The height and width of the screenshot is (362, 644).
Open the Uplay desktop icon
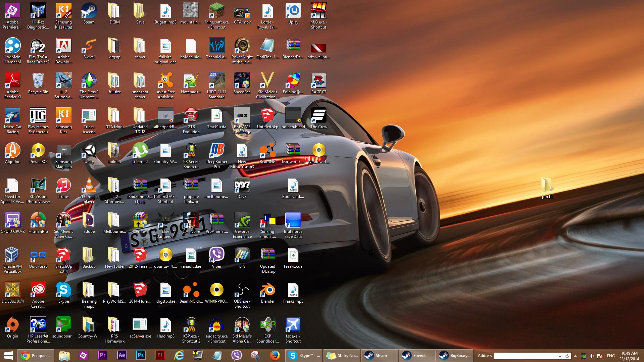tap(293, 14)
